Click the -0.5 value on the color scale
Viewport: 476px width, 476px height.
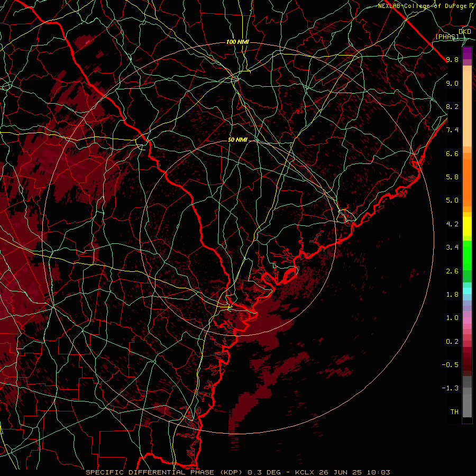point(450,365)
